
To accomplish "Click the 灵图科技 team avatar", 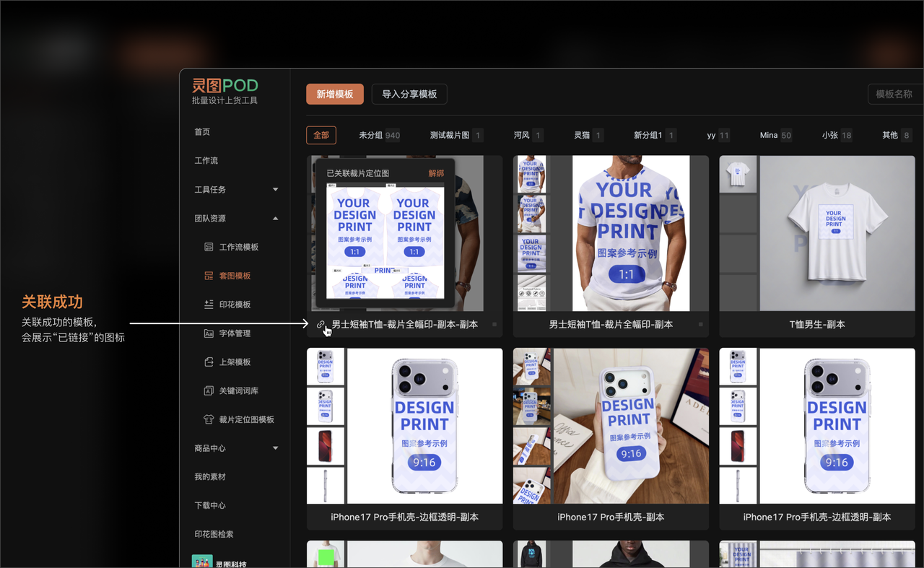I will [x=202, y=561].
